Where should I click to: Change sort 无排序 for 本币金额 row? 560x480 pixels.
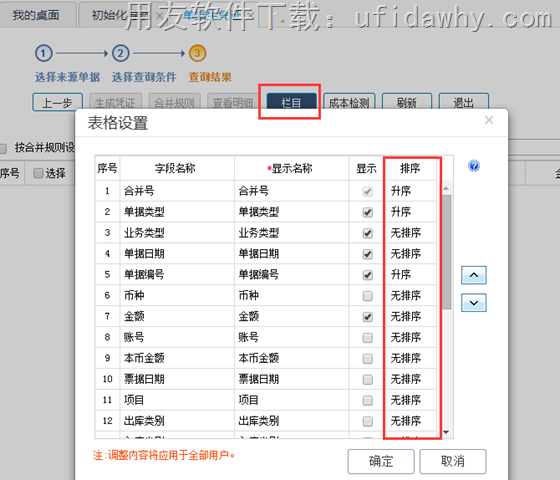[411, 358]
